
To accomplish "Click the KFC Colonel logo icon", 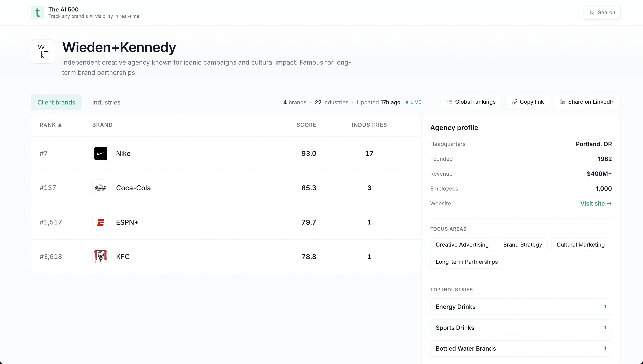I will (x=101, y=257).
